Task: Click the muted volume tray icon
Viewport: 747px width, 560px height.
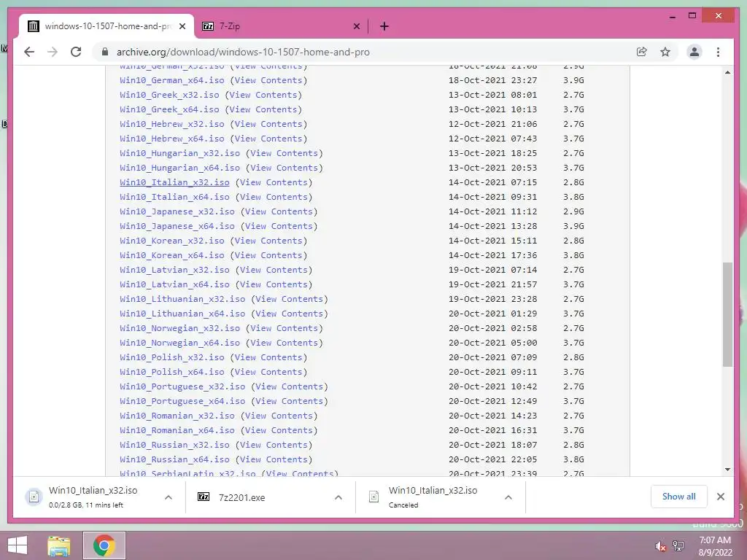Action: tap(659, 546)
